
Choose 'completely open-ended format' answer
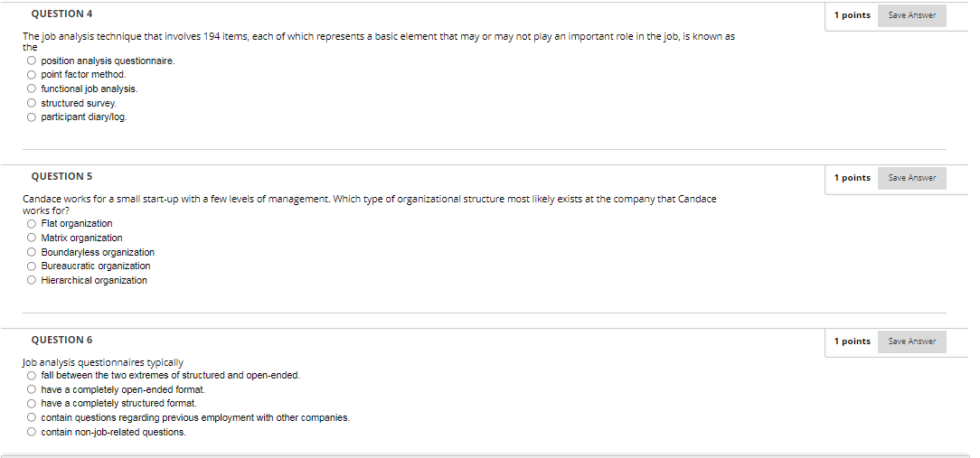[32, 389]
